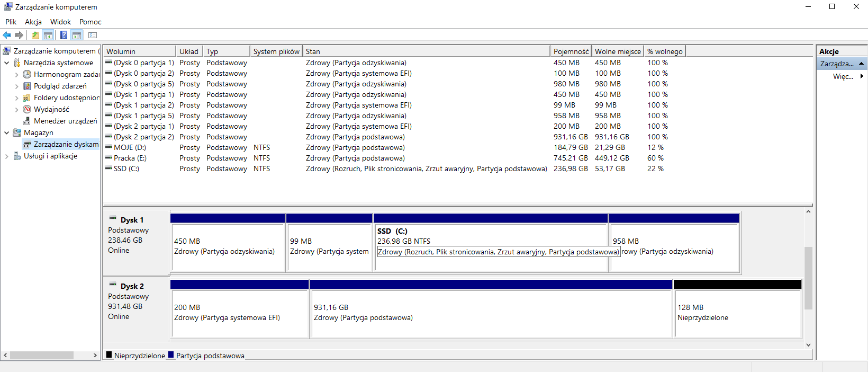Screen dimensions: 868x372
Task: Sort by the Pojemność column header
Action: (571, 51)
